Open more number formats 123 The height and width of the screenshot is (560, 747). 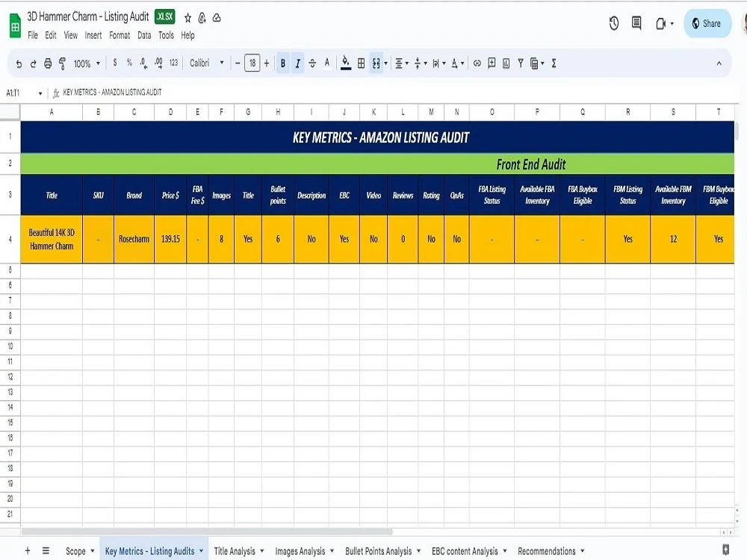point(173,63)
